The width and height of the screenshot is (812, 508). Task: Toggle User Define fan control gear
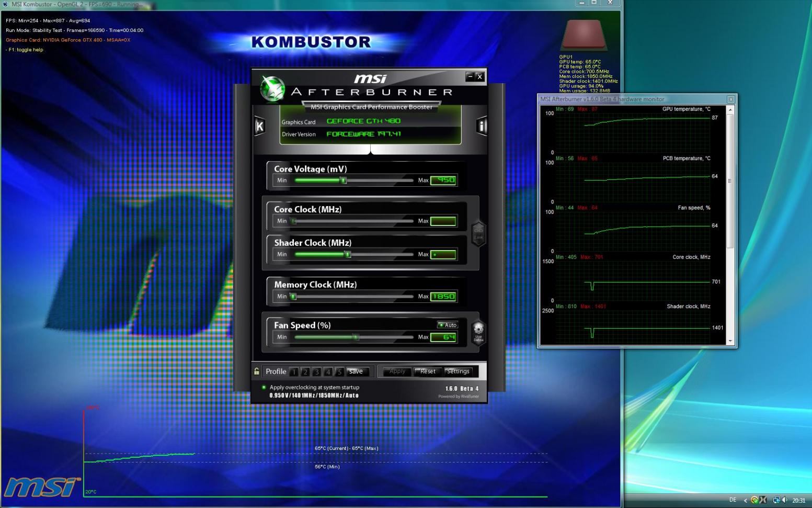(478, 332)
